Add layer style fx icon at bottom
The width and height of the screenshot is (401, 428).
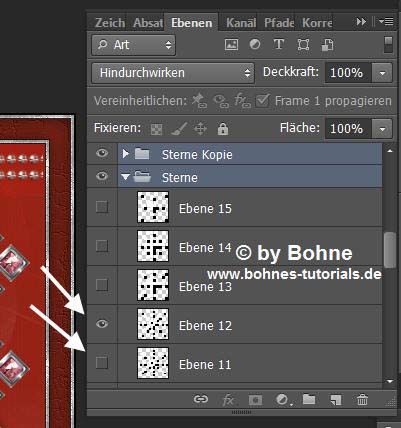[x=228, y=399]
